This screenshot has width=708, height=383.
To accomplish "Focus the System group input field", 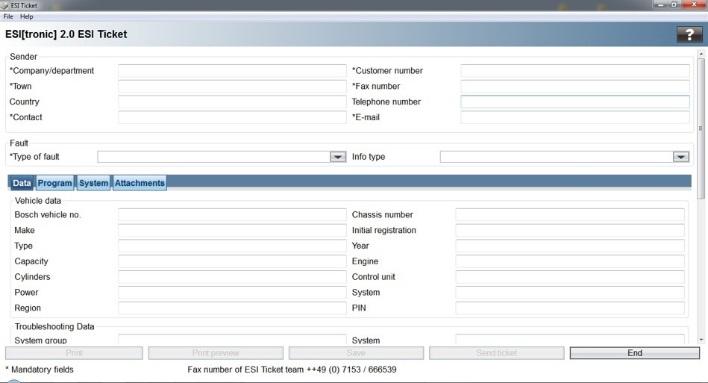I will click(232, 340).
